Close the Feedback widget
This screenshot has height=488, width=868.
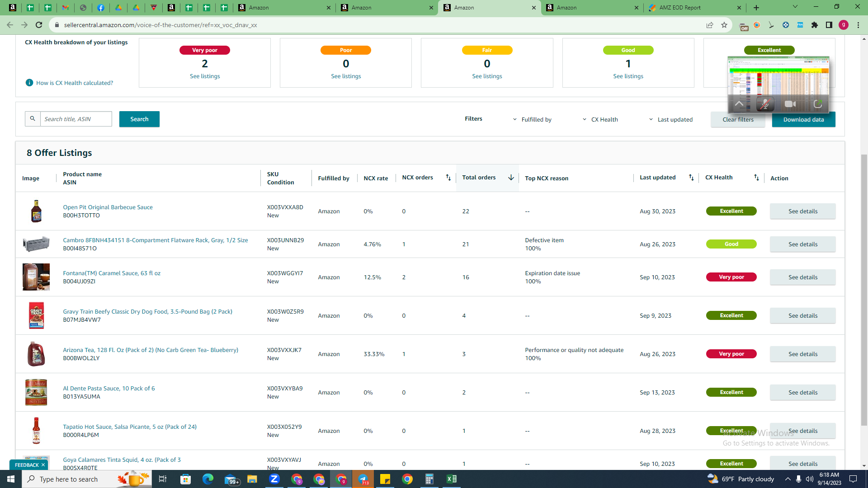coord(43,465)
